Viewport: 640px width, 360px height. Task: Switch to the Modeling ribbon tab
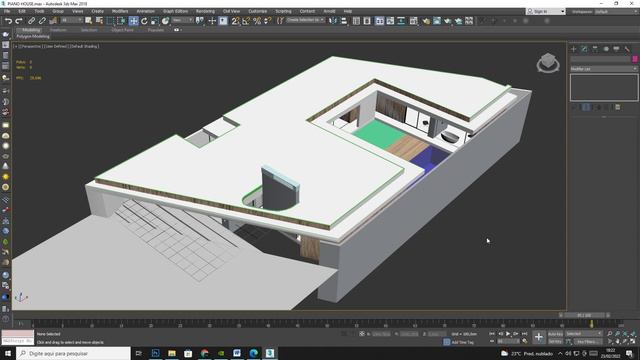pyautogui.click(x=31, y=30)
